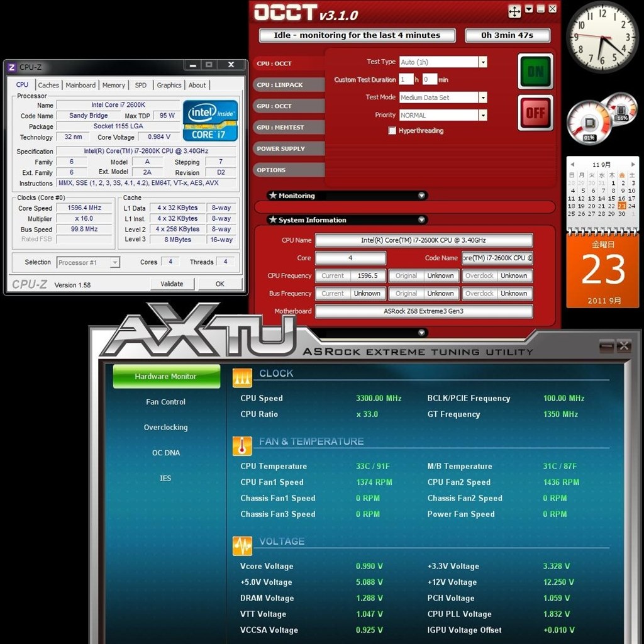Open the Test Mode dropdown
Screen dimensions: 644x644
tap(483, 97)
